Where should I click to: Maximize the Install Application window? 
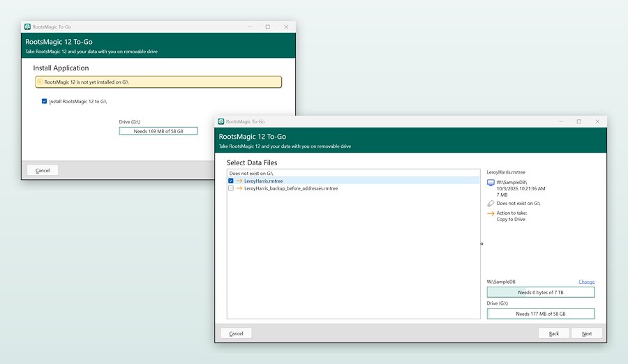[x=267, y=26]
